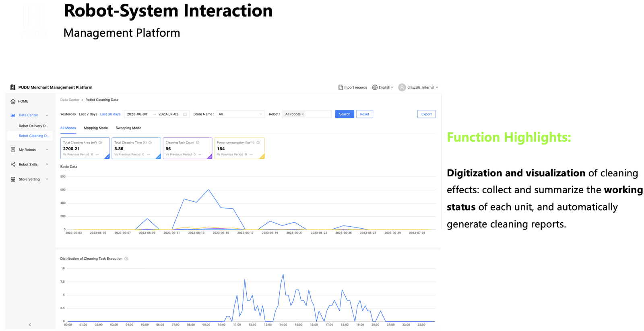Click the Total Cleaning Area value 2700.21
Image resolution: width=644 pixels, height=331 pixels.
[71, 149]
